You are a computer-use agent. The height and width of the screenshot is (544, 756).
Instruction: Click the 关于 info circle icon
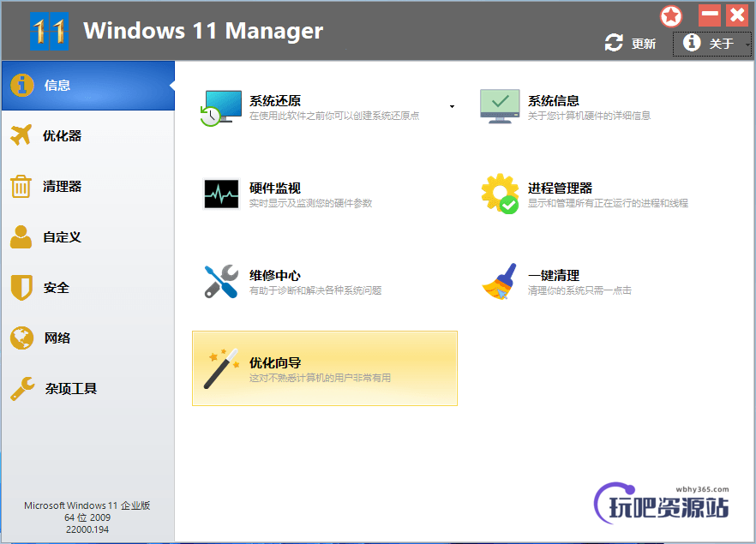[x=692, y=42]
